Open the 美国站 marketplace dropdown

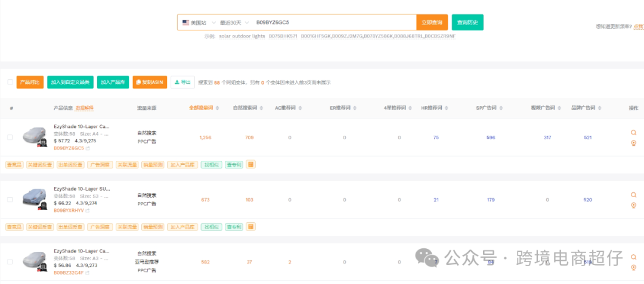point(197,23)
